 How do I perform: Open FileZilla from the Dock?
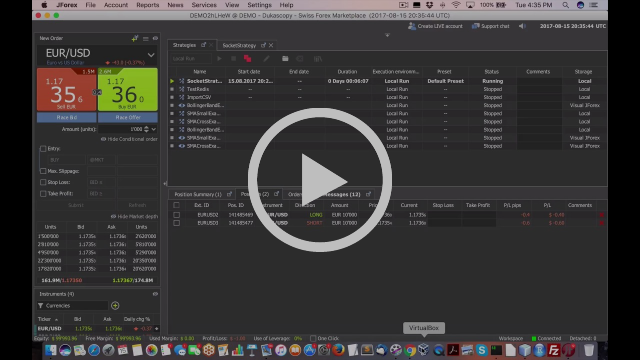(554, 350)
